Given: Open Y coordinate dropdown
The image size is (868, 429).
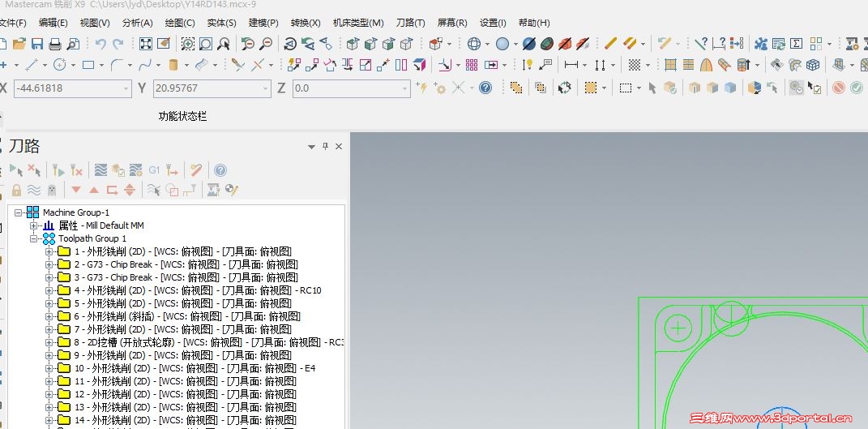Looking at the screenshot, I should (266, 88).
